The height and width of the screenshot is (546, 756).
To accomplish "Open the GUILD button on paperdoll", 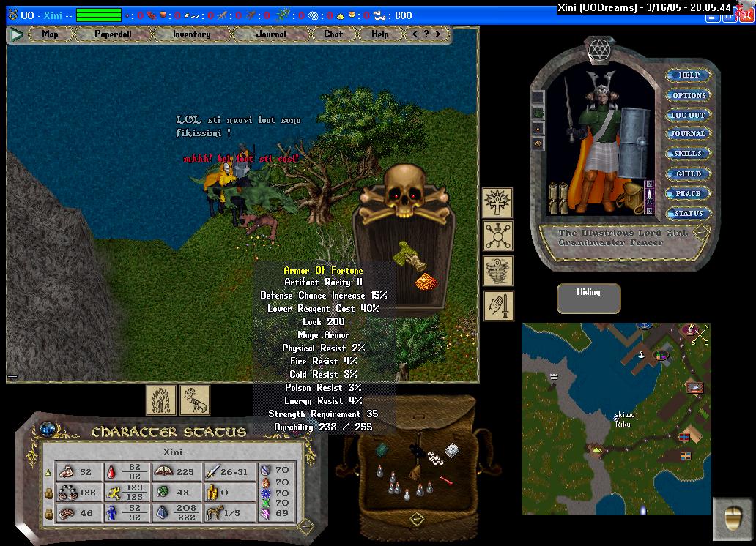I will coord(689,173).
